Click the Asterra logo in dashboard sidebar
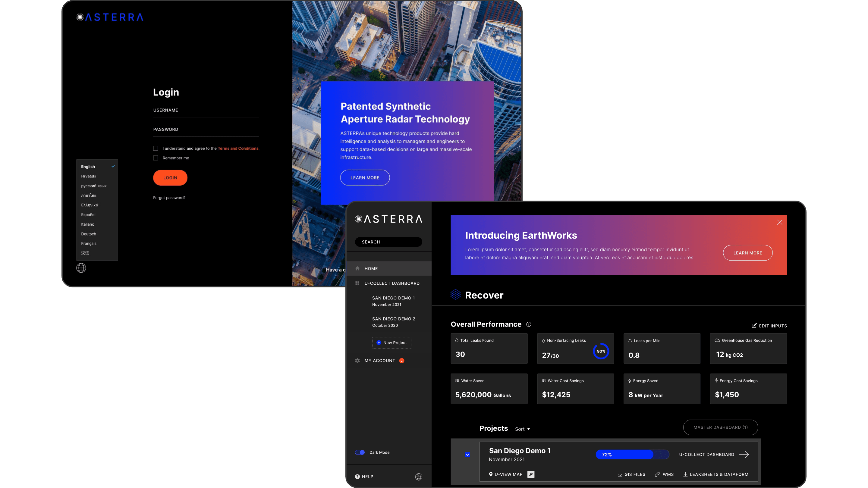The image size is (868, 488). 388,219
